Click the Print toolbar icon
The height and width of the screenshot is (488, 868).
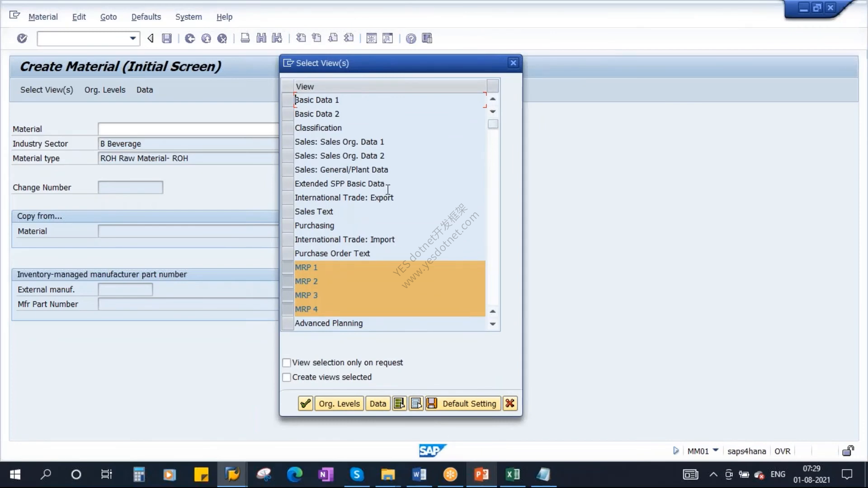coord(245,38)
